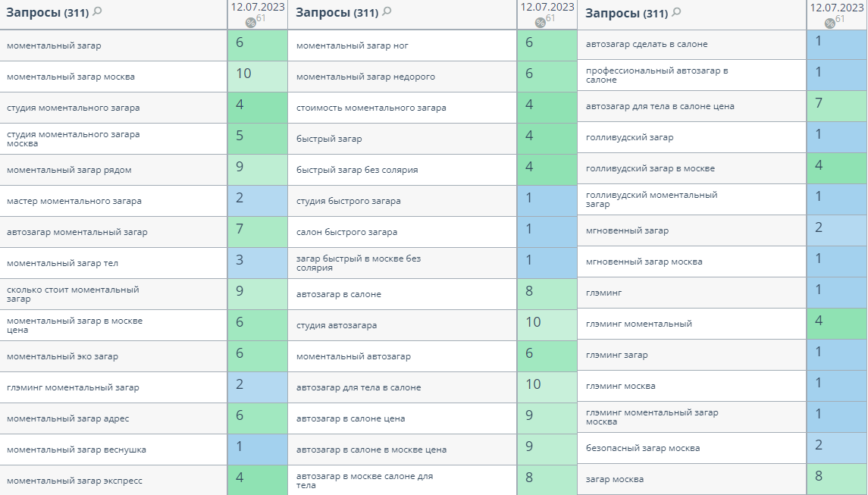Select query 'студия автозагара'
Image resolution: width=868 pixels, height=495 pixels.
pos(337,325)
